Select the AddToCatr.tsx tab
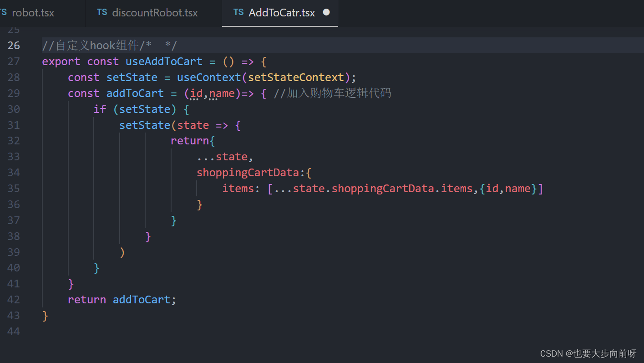 coord(280,12)
